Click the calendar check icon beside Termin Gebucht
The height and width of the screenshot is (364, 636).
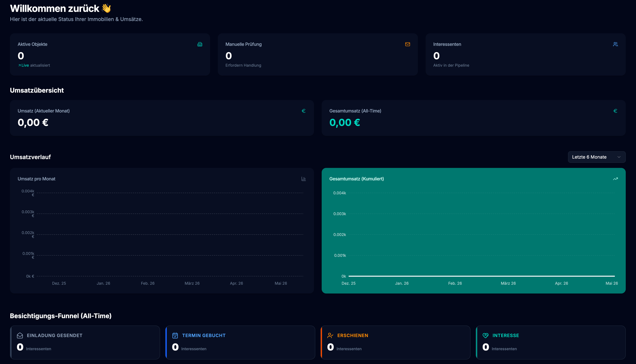point(175,336)
